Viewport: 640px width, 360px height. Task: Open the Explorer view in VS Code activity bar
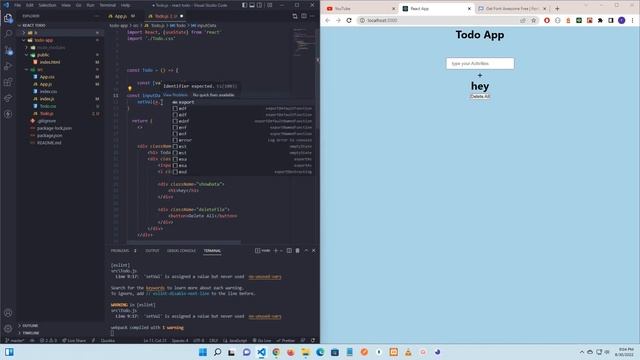8,18
